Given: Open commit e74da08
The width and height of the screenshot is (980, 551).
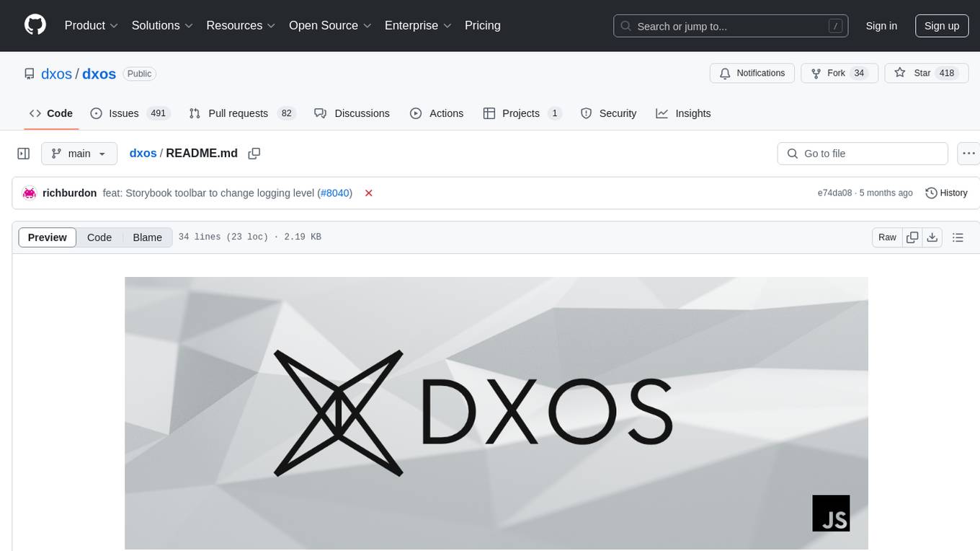Looking at the screenshot, I should (x=834, y=193).
